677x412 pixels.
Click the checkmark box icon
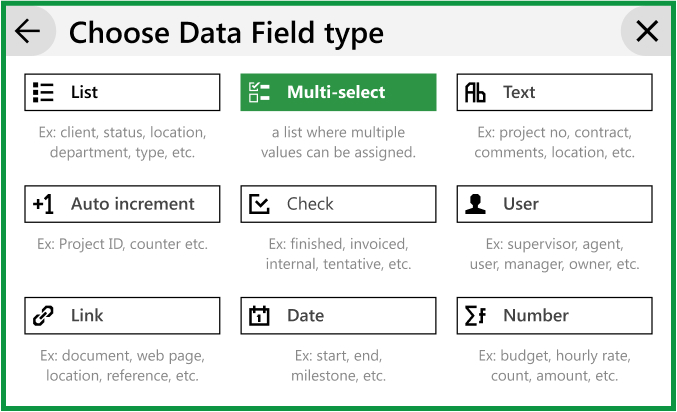pyautogui.click(x=259, y=204)
